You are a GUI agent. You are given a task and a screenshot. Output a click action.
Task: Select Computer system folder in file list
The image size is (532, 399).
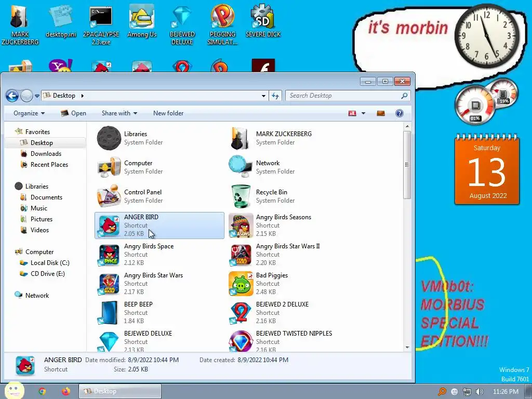click(109, 167)
